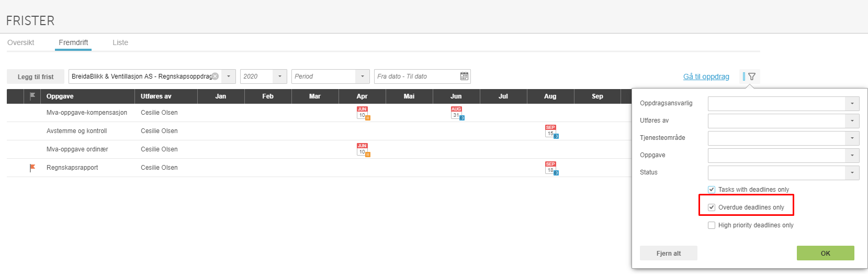Check High priority deadlines only

pos(712,225)
